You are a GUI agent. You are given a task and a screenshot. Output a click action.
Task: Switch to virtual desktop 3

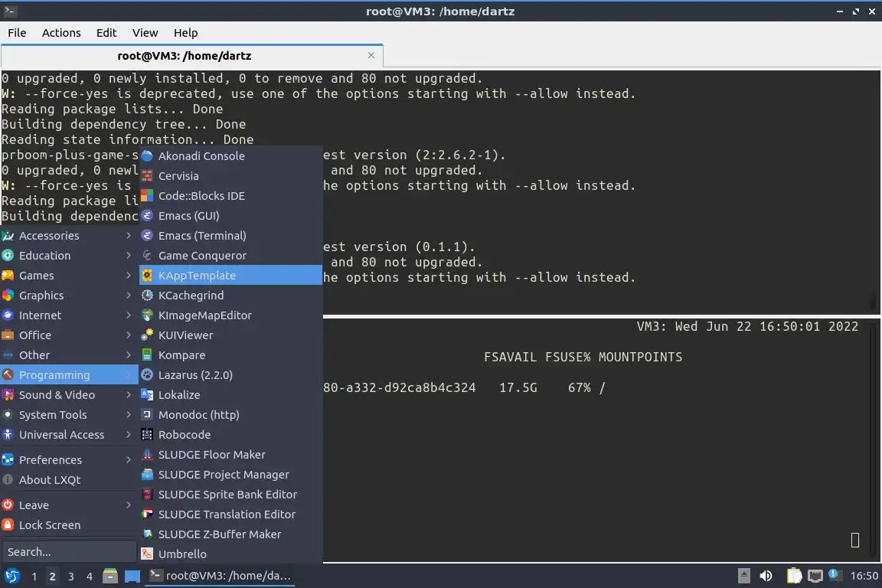pos(71,577)
